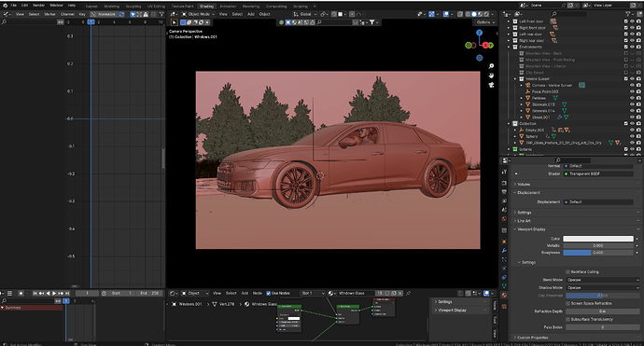Expand the Volume panel in material properties
Viewport: 644px width, 346px height.
525,185
